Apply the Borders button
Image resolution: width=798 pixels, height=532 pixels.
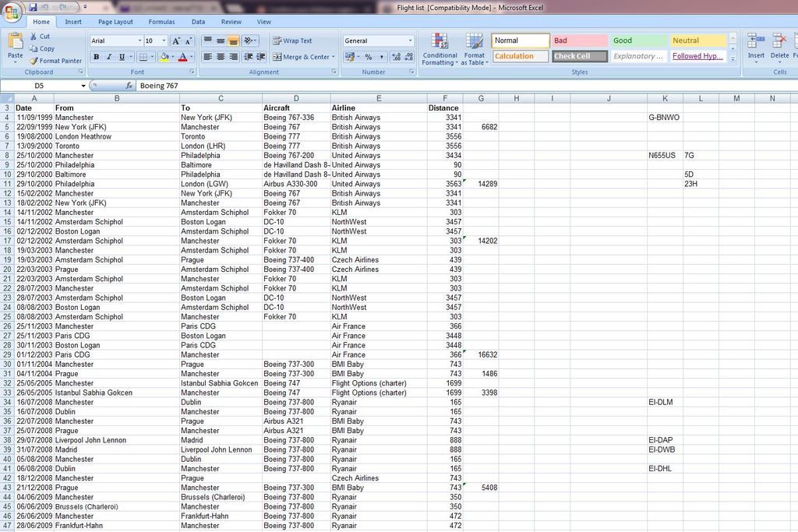pyautogui.click(x=143, y=57)
